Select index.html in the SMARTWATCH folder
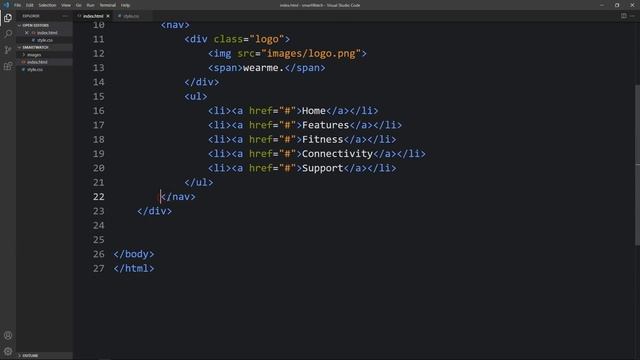 click(37, 62)
